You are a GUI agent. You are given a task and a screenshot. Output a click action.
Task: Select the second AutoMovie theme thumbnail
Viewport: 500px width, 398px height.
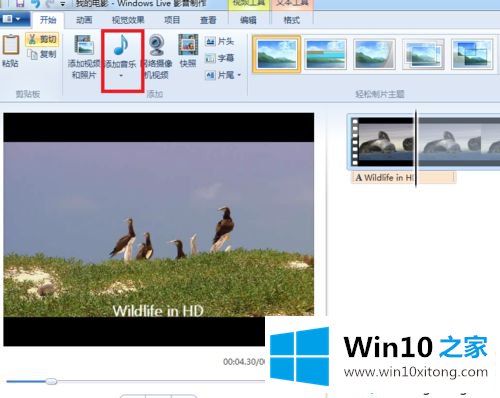tap(325, 54)
